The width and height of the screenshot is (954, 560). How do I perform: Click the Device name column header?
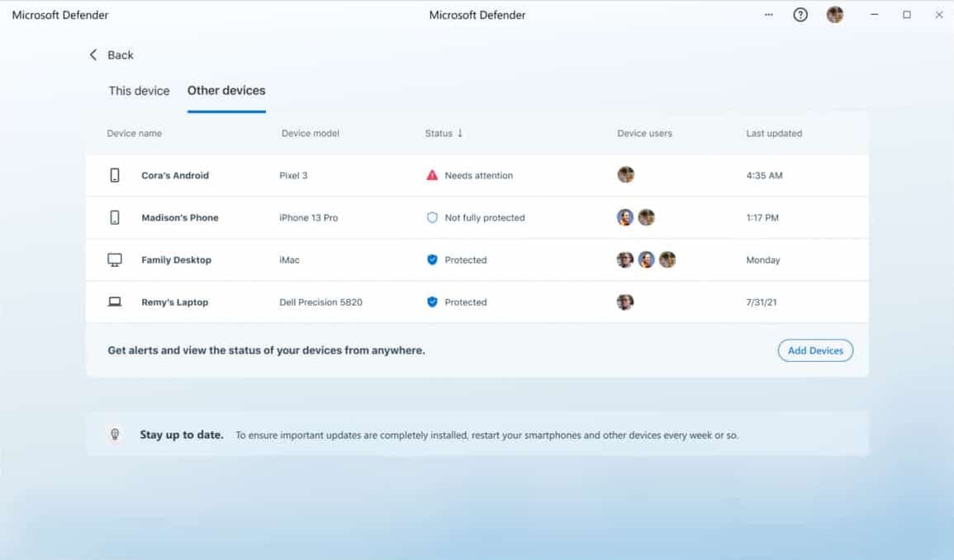135,133
